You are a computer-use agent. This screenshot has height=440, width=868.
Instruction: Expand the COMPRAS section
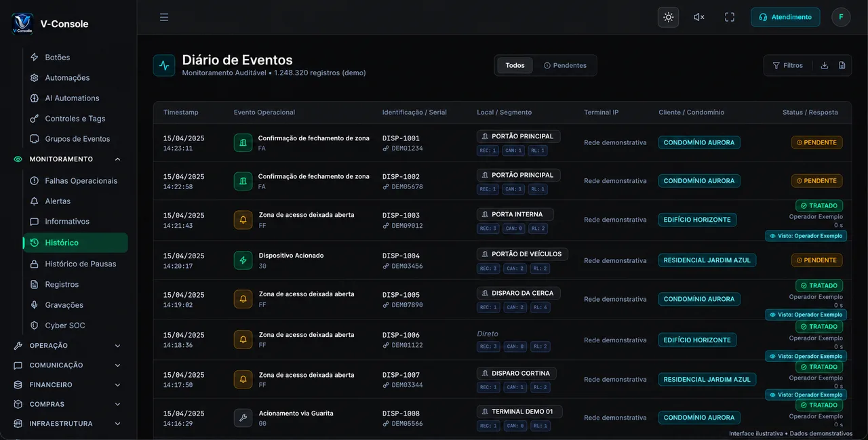[67, 404]
